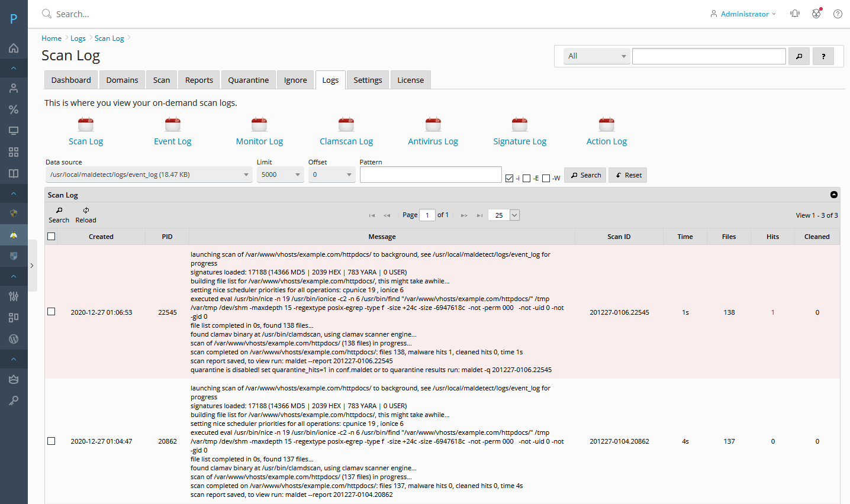Select the row with PID 20862
Image resolution: width=850 pixels, height=504 pixels.
[51, 441]
